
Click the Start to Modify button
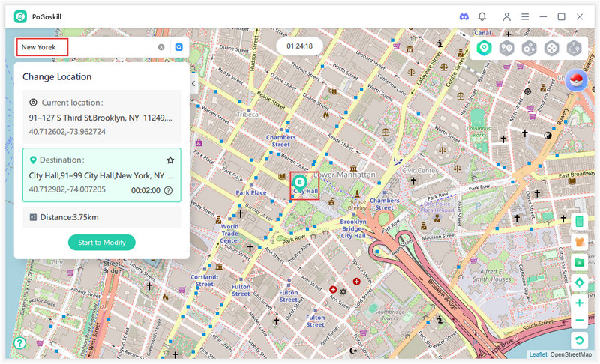[101, 242]
